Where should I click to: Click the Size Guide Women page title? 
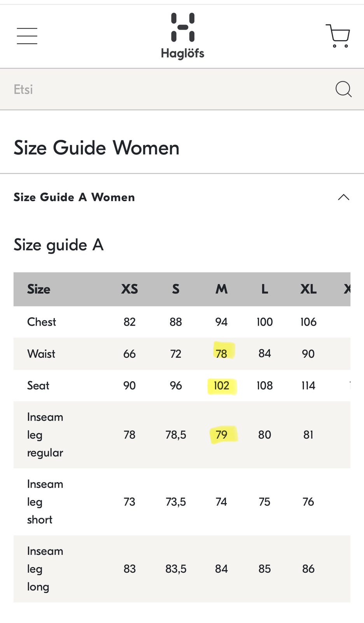96,148
